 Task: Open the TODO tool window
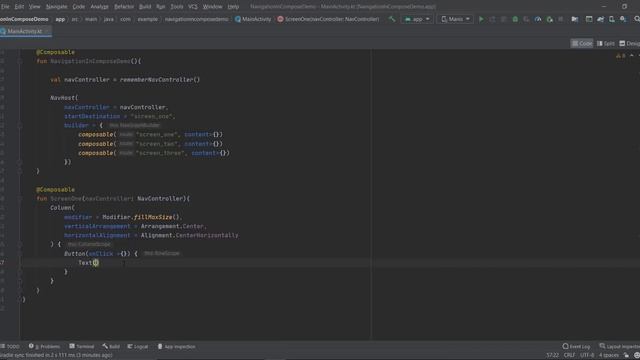[x=10, y=347]
